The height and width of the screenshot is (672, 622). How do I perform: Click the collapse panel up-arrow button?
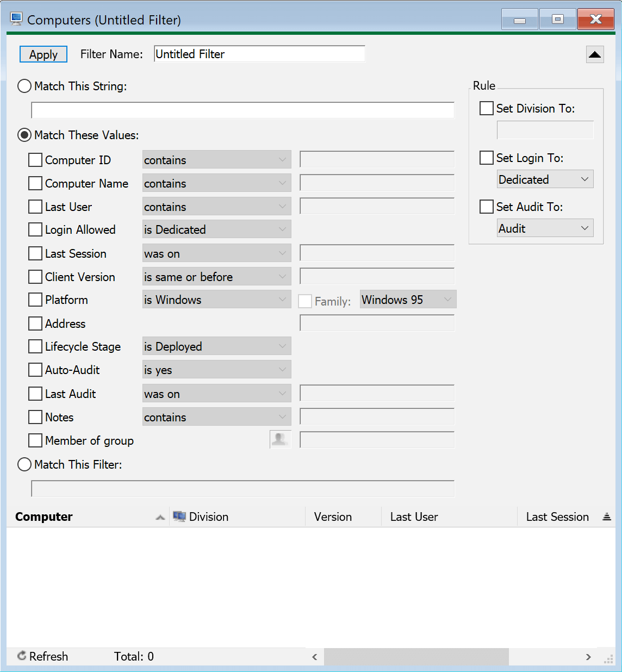coord(595,54)
